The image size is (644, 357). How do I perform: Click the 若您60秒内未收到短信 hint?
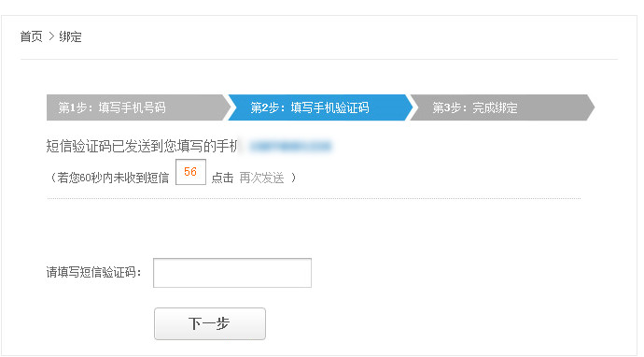coord(110,178)
